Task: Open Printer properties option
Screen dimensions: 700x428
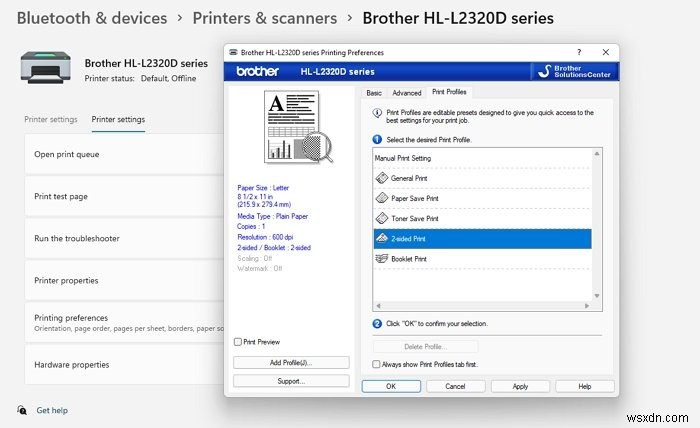Action: 125,280
